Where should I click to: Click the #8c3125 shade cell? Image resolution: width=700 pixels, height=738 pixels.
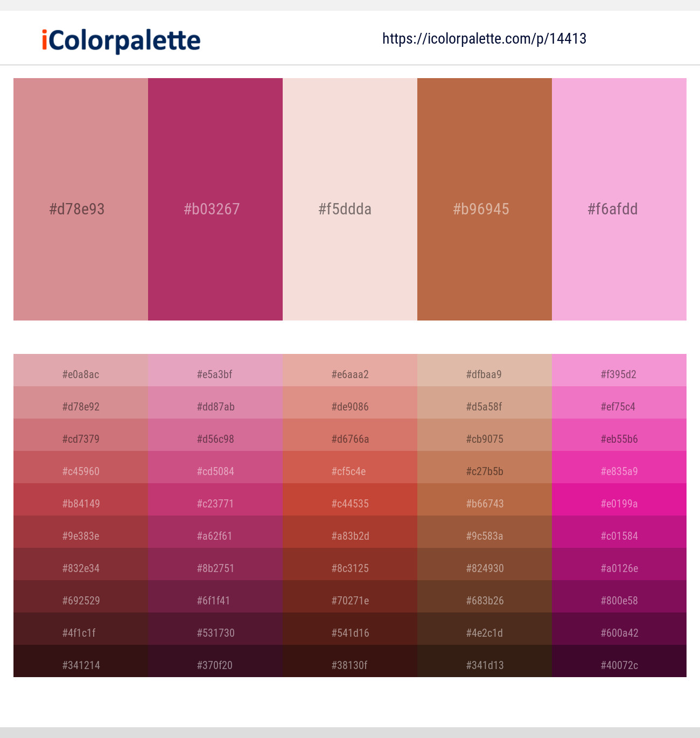[349, 568]
